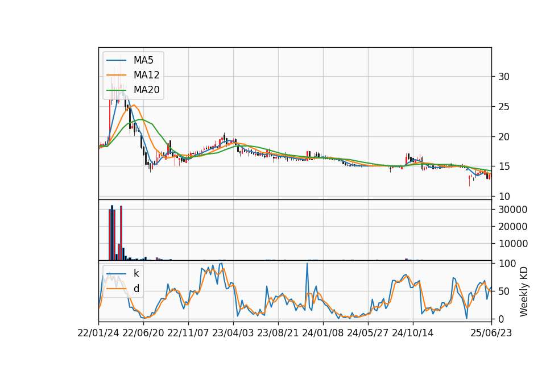
Task: Click the blue MA5 legend line sample
Action: pos(116,60)
